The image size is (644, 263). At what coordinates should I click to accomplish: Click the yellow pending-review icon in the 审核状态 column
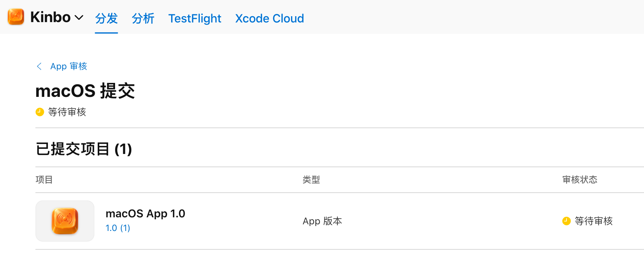tap(567, 221)
